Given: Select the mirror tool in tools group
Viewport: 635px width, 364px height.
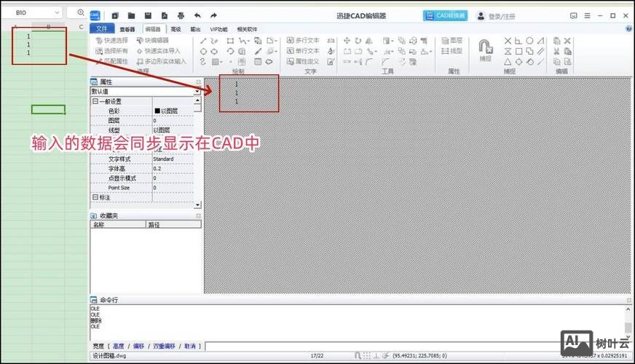Looking at the screenshot, I should tap(369, 41).
